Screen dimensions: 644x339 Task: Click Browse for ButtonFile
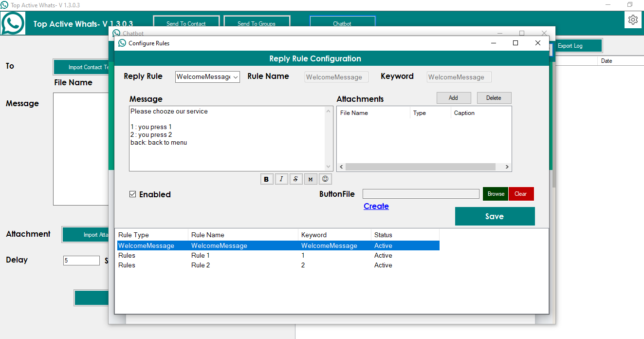[496, 194]
